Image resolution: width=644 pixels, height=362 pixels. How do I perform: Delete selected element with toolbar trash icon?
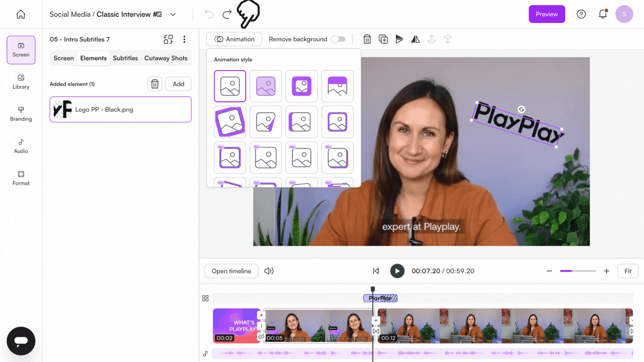point(367,39)
